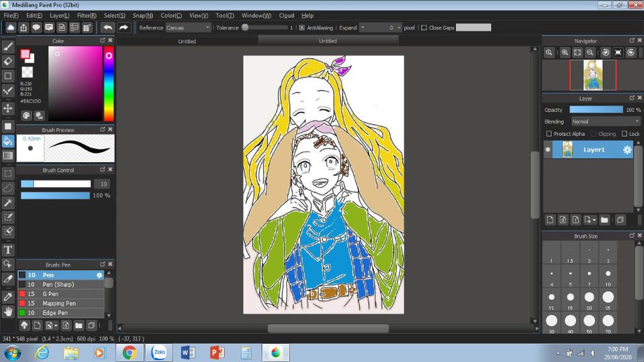
Task: Open the File menu
Action: 11,16
